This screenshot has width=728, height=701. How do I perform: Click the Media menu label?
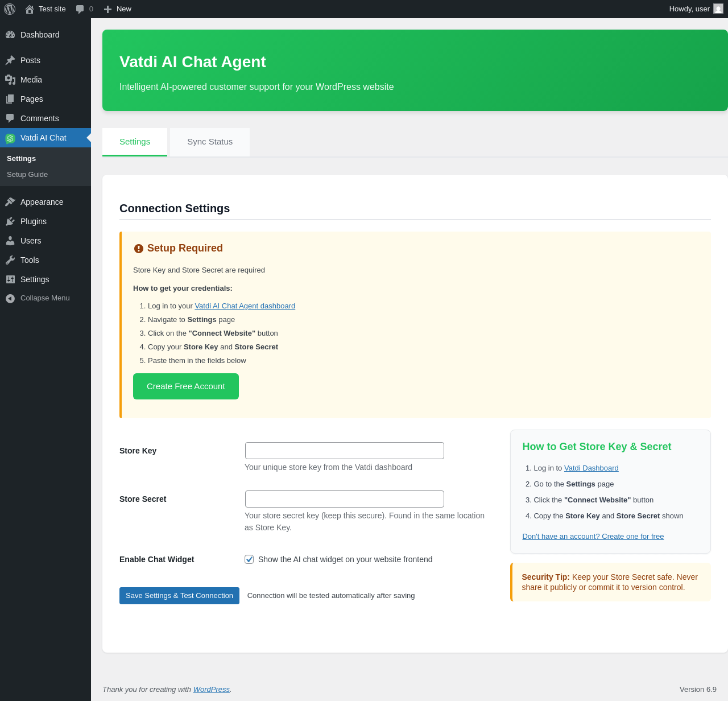[x=31, y=80]
